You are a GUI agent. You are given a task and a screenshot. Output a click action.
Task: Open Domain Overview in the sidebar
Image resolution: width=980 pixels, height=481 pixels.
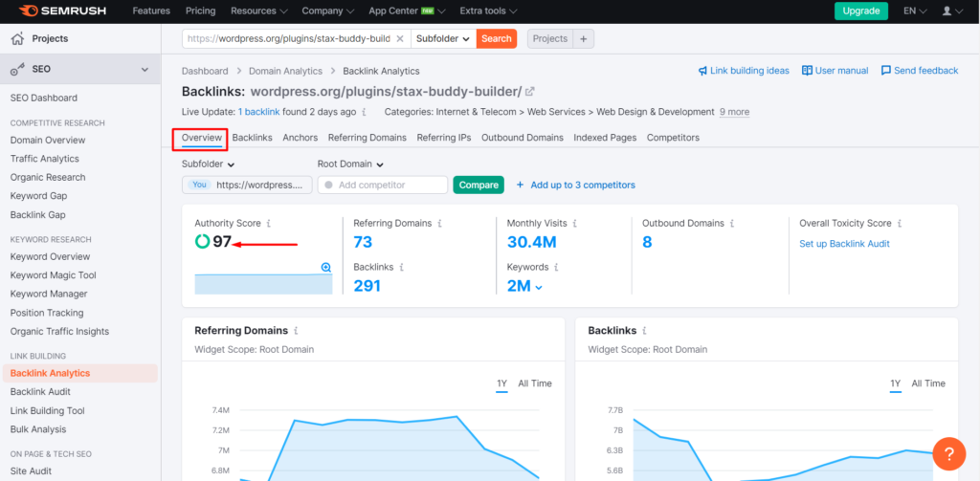click(48, 140)
